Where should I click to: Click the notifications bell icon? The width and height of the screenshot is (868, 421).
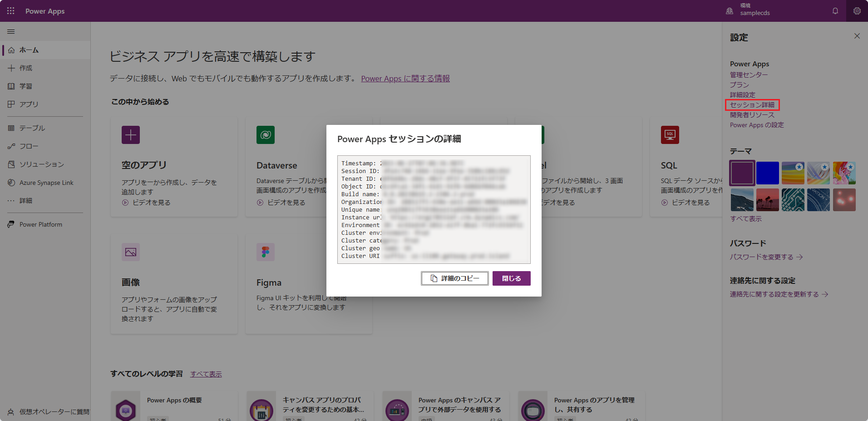tap(835, 11)
